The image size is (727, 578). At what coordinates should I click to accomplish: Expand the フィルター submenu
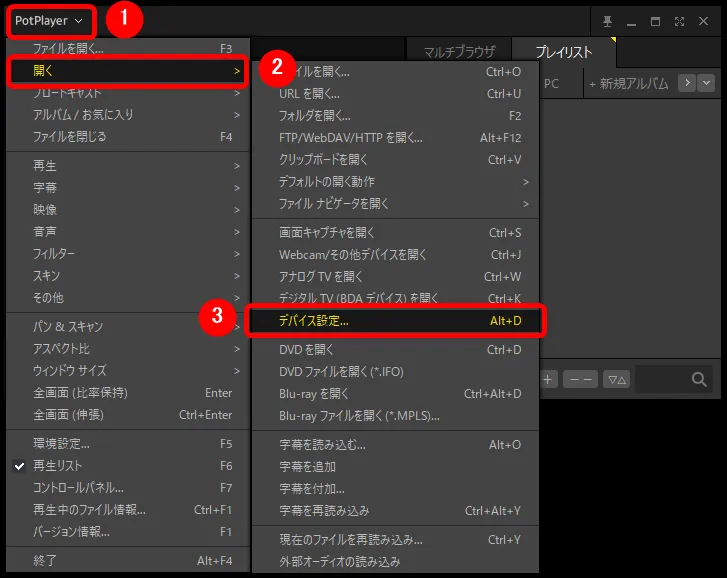pos(128,254)
